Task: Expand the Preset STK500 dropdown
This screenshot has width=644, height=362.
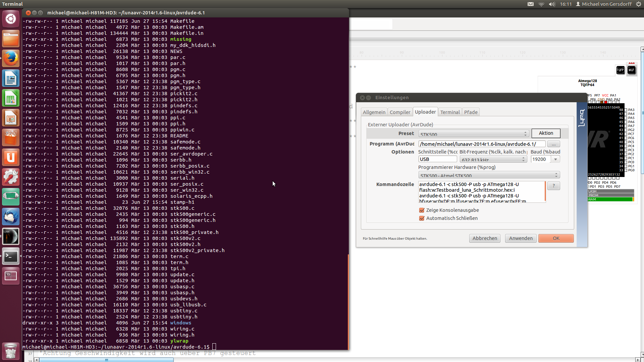Action: (x=474, y=133)
